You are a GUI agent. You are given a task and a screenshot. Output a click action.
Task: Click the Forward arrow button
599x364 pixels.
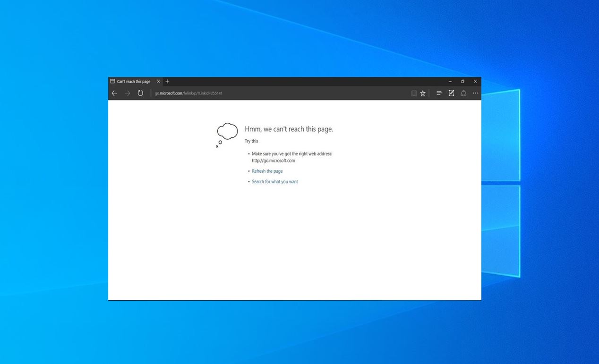point(127,93)
